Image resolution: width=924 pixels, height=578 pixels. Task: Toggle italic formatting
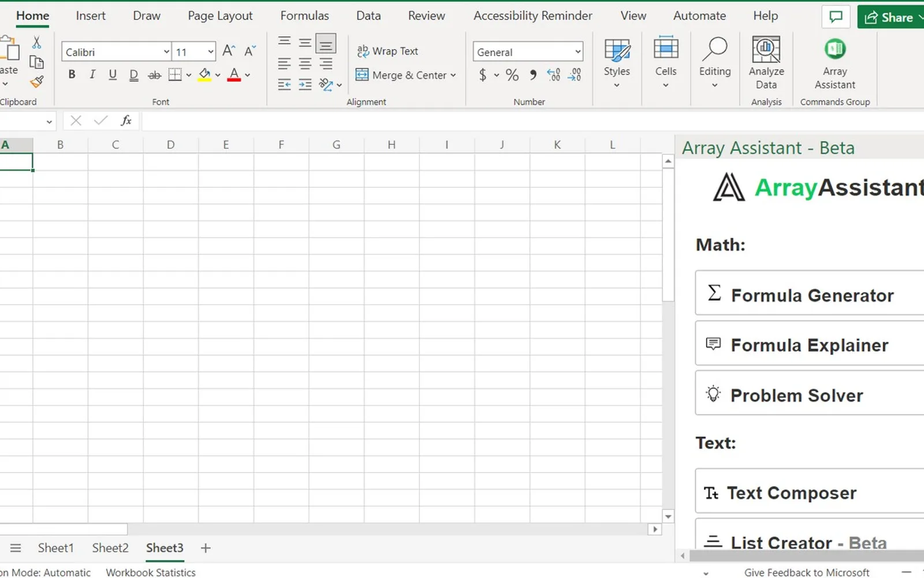coord(92,75)
